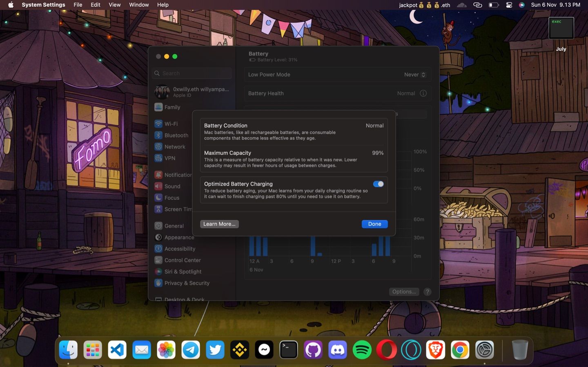Viewport: 588px width, 367px height.
Task: Launch Google Chrome from the Dock
Action: pyautogui.click(x=460, y=350)
